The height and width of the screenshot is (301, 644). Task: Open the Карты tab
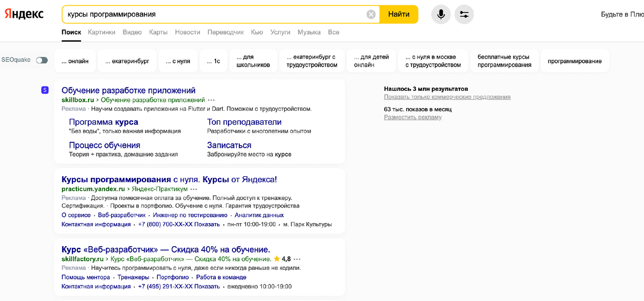tap(158, 32)
